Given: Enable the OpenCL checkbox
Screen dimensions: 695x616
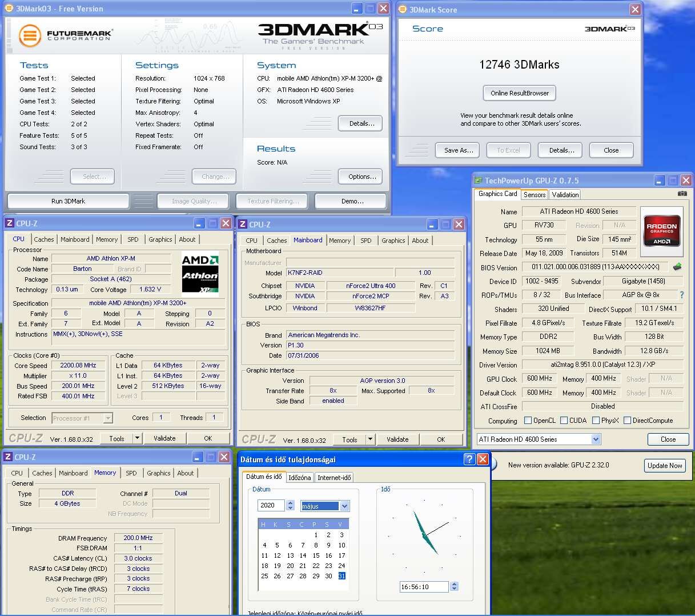Looking at the screenshot, I should point(528,421).
